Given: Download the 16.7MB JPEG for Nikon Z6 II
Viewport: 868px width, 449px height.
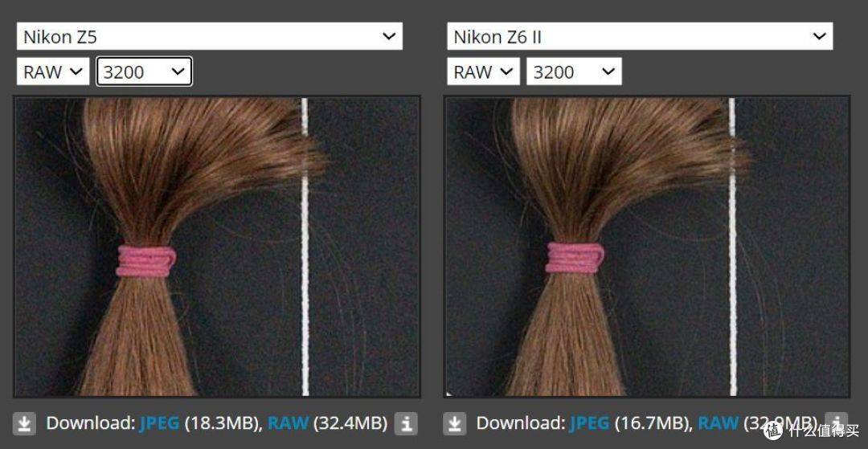Looking at the screenshot, I should 590,423.
